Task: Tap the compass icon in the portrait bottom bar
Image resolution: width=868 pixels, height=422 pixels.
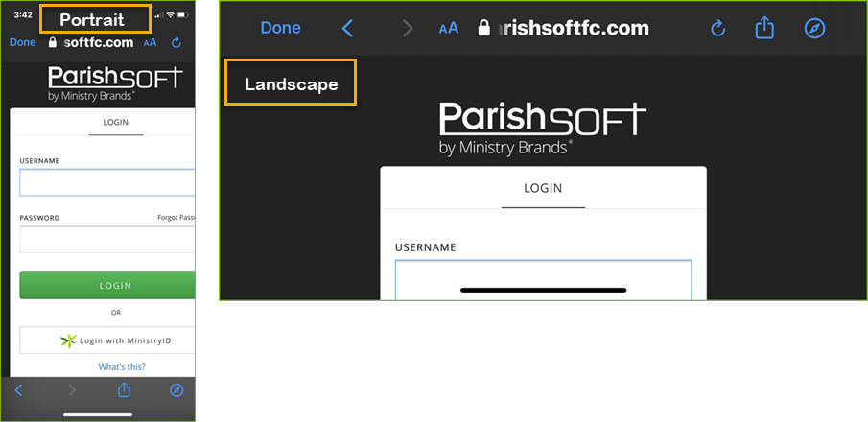Action: (176, 390)
